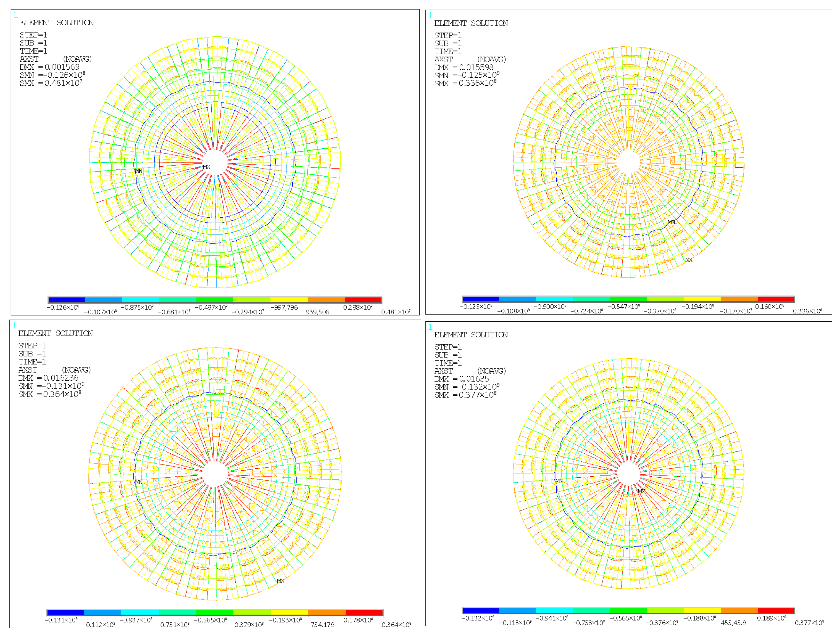
Task: Click the SMN =-0.131×10⁹ result label
Action: (51, 386)
